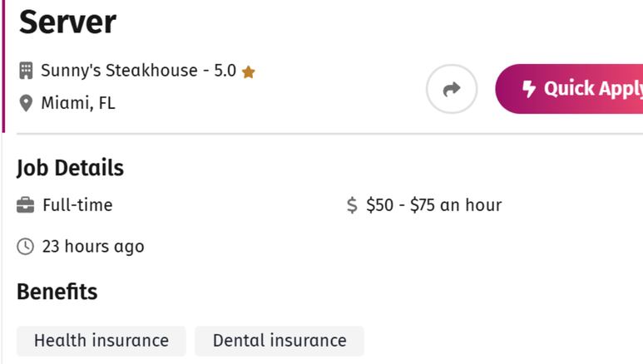643x364 pixels.
Task: Click the 23 hours ago posting time
Action: click(x=93, y=247)
